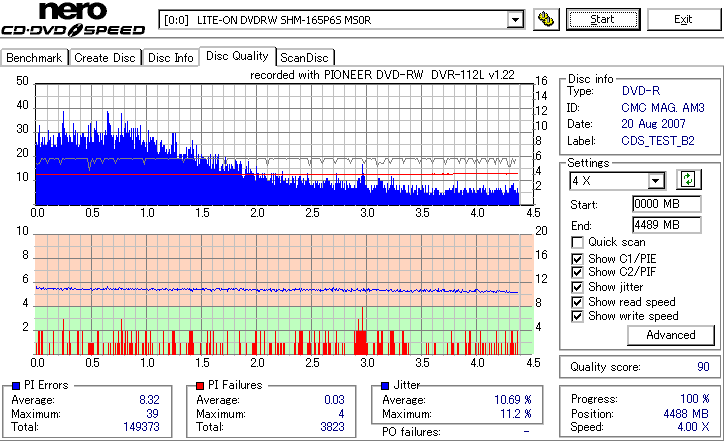The image size is (724, 441).
Task: Click PI Failures average 0.03
Action: tap(334, 399)
